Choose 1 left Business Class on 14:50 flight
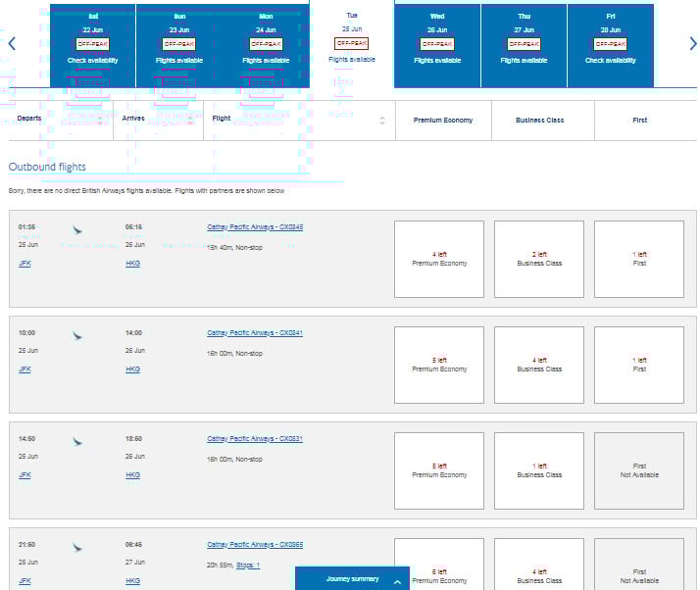 [x=539, y=470]
